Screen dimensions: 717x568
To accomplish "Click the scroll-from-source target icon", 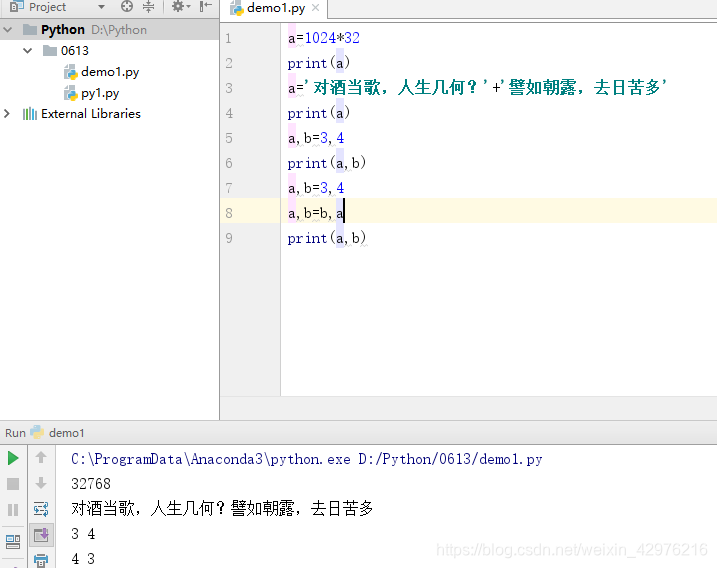I will click(x=127, y=6).
